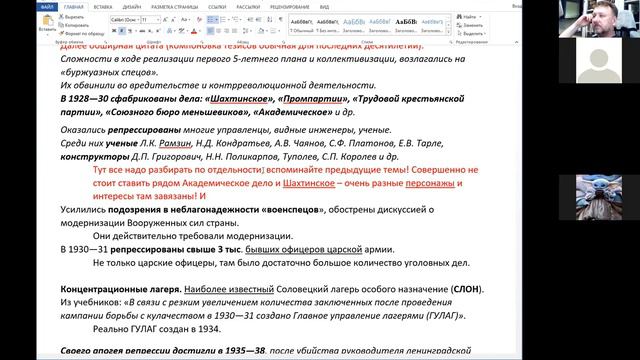Switch to the РАЗМЕТКА СТРАНИЦЫ tab

point(174,7)
